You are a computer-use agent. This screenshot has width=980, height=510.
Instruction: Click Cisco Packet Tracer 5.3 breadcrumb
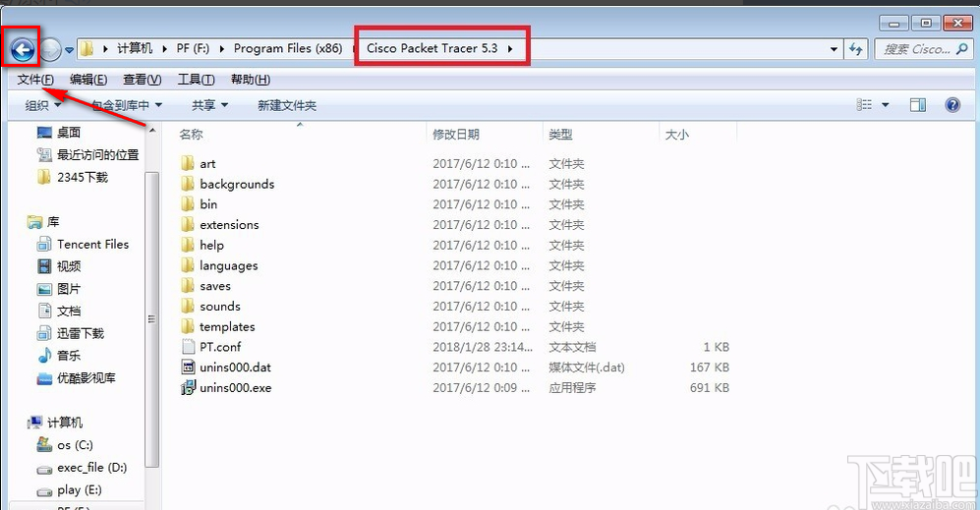tap(432, 48)
